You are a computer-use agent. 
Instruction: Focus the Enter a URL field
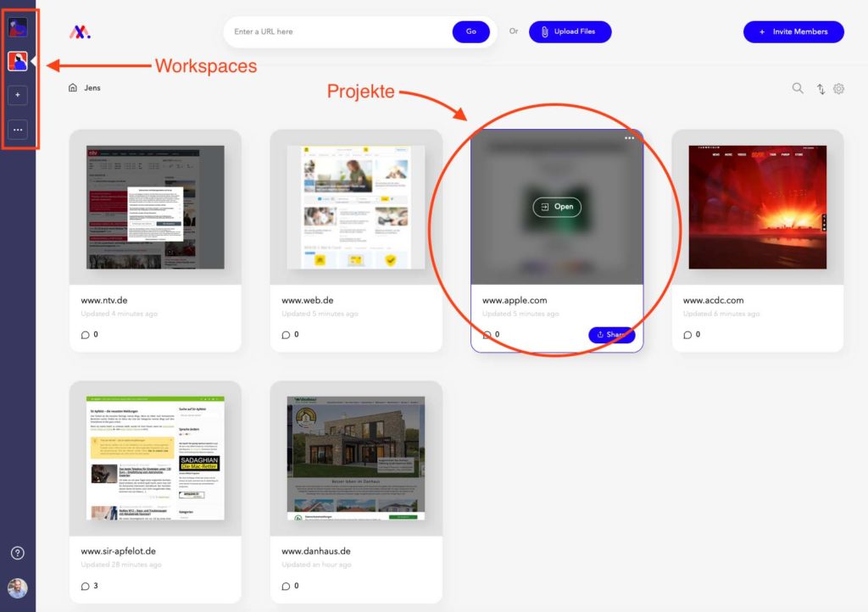(339, 31)
